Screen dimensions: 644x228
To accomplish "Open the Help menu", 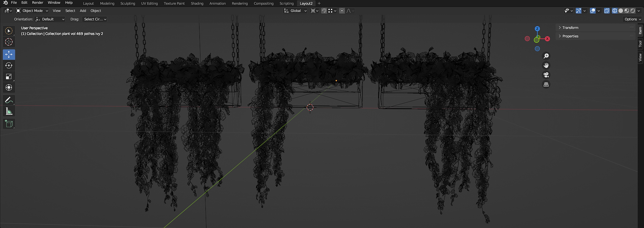I will tap(69, 3).
